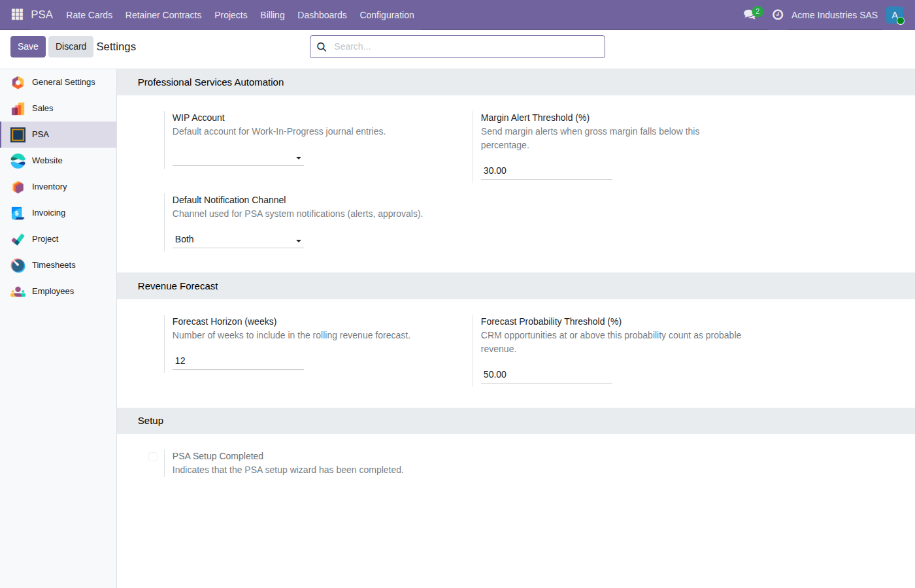Open the WIP Account dropdown
Image resolution: width=915 pixels, height=588 pixels.
tap(238, 157)
